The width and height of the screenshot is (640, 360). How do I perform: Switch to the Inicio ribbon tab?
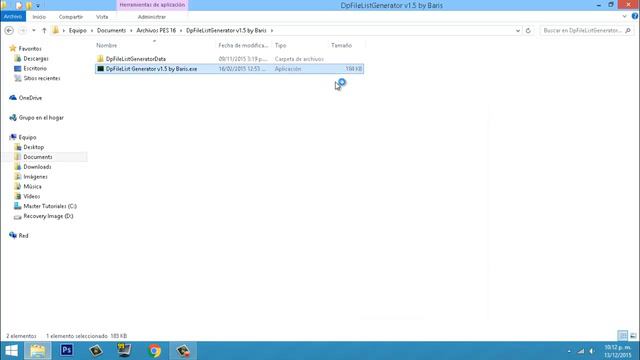tap(39, 17)
